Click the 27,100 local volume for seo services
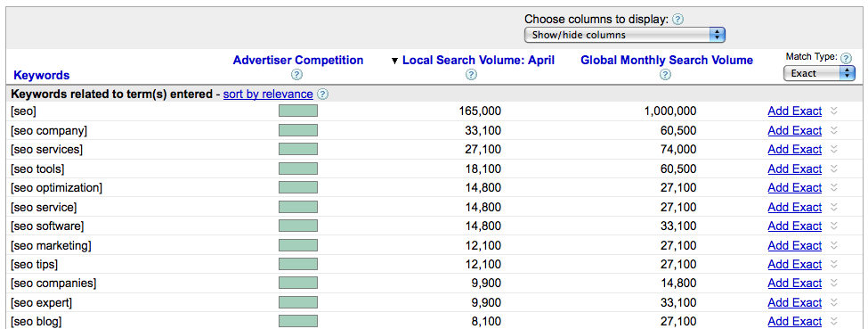Image resolution: width=868 pixels, height=329 pixels. 483,149
